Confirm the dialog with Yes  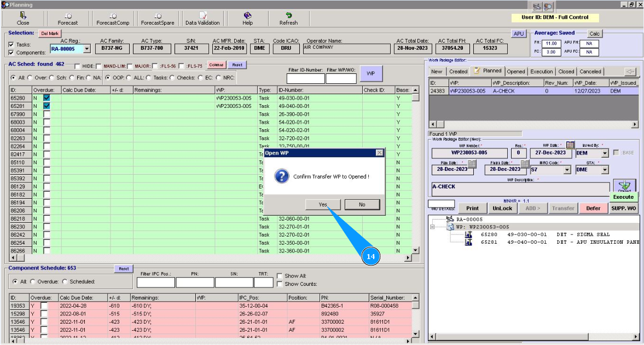click(x=323, y=204)
